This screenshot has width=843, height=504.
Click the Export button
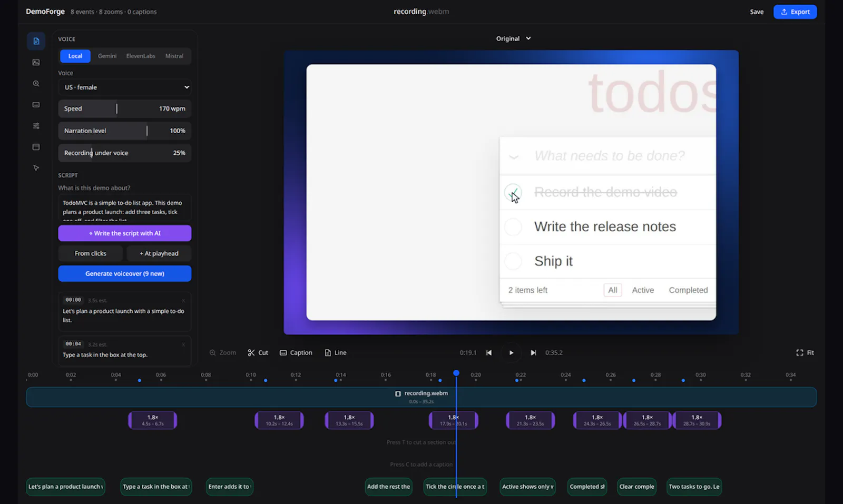click(x=795, y=12)
